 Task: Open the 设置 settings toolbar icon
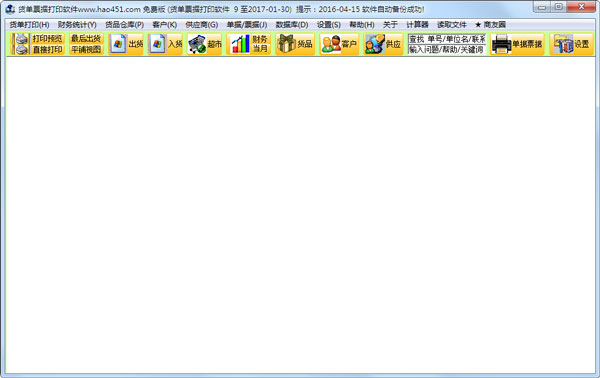(572, 44)
